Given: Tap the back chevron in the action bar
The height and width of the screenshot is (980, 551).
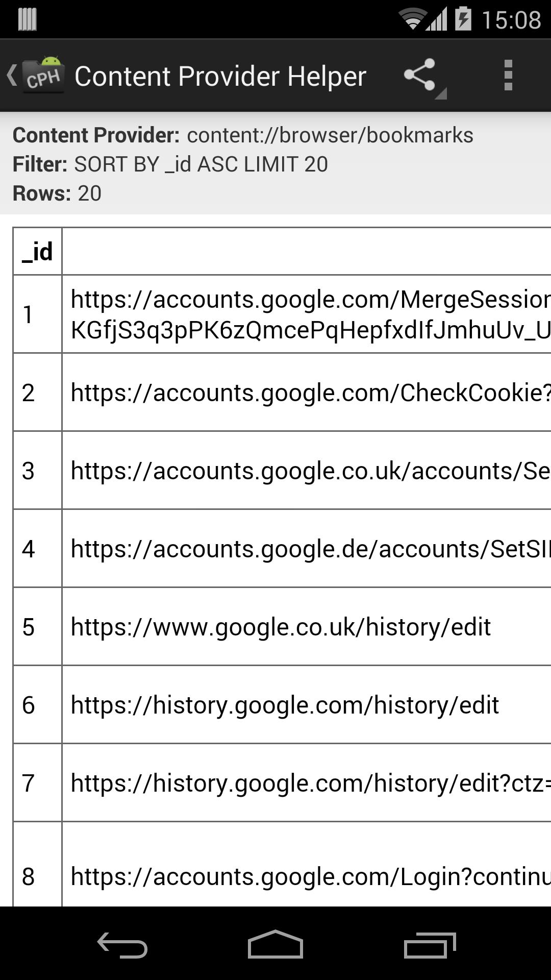Looking at the screenshot, I should (12, 74).
